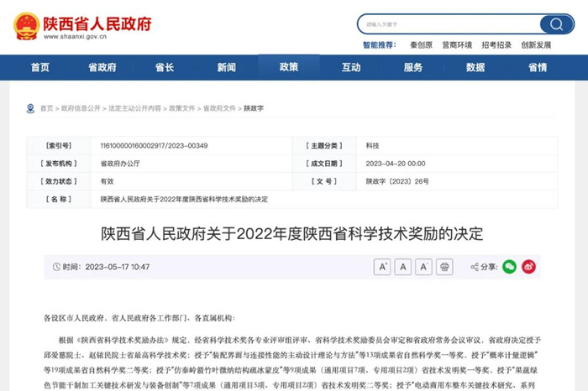Select 互动 in the main navigation
Viewport: 588px width, 391px height.
coord(351,67)
